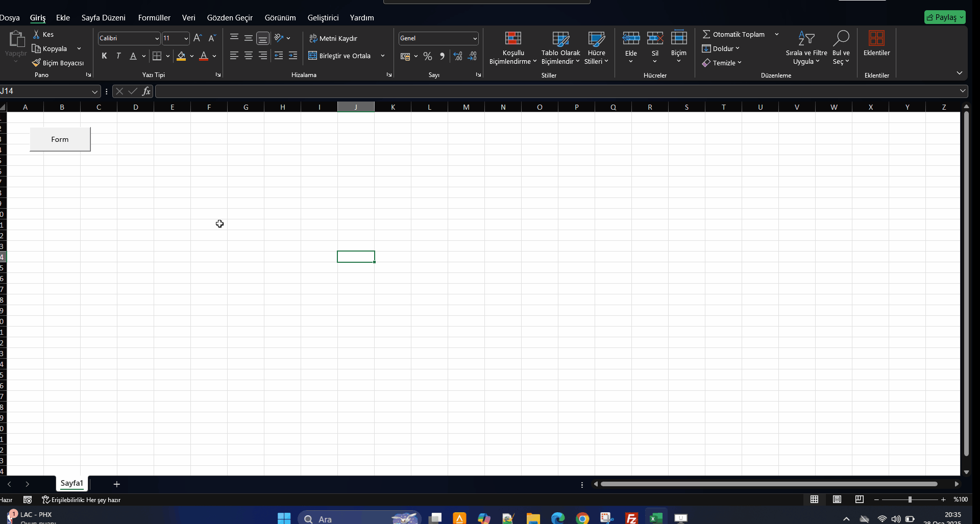980x524 pixels.
Task: Open the Genel number format dropdown
Action: coord(475,38)
